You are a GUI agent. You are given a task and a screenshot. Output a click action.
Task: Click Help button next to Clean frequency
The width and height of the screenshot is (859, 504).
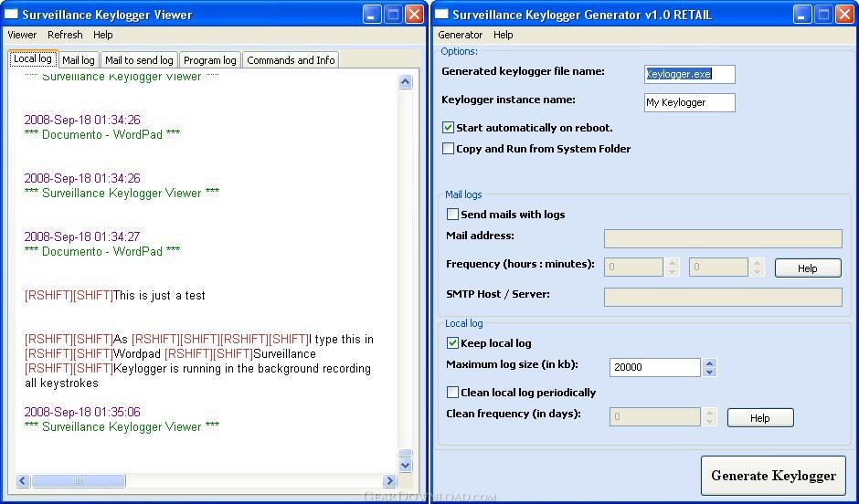coord(759,418)
